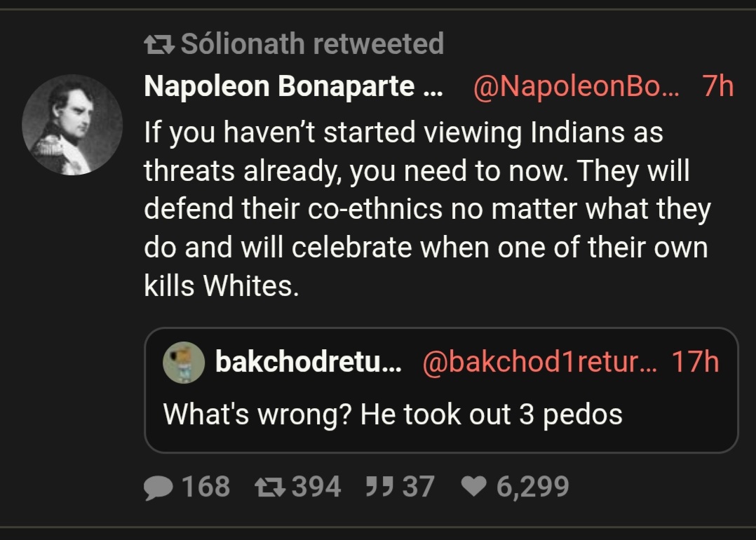Click the 7h timestamp of the tweet
Viewport: 756px width, 540px height.
pyautogui.click(x=717, y=87)
